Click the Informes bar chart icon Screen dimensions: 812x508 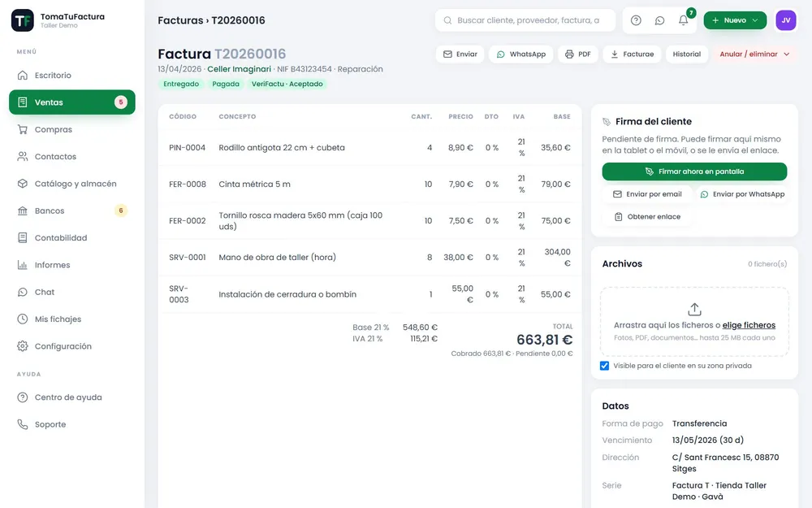click(x=22, y=265)
